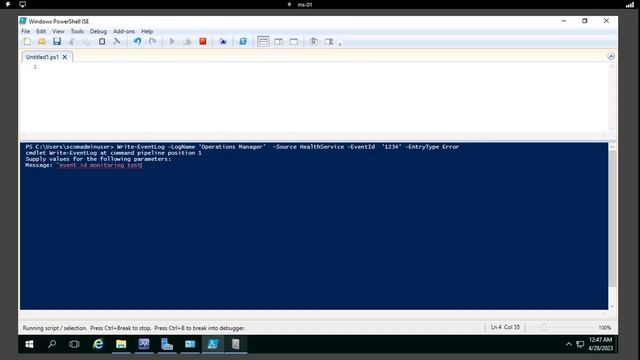Click the Write-EventLog command line in the console
Image resolution: width=640 pixels, height=360 pixels.
point(242,147)
